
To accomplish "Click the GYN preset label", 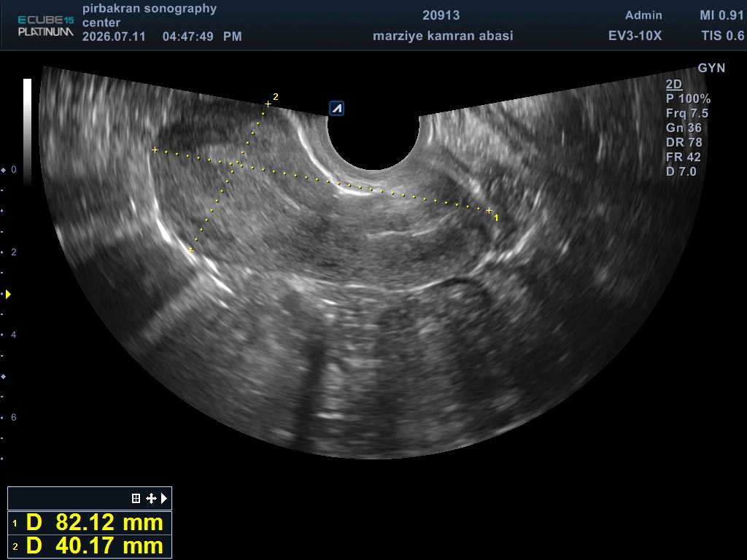I will pos(711,68).
